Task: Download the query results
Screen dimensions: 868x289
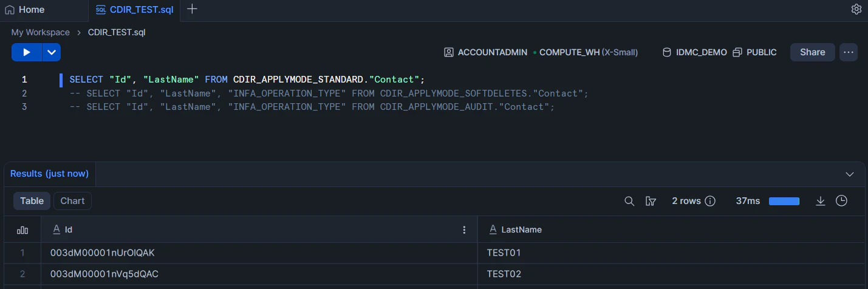Action: [821, 201]
